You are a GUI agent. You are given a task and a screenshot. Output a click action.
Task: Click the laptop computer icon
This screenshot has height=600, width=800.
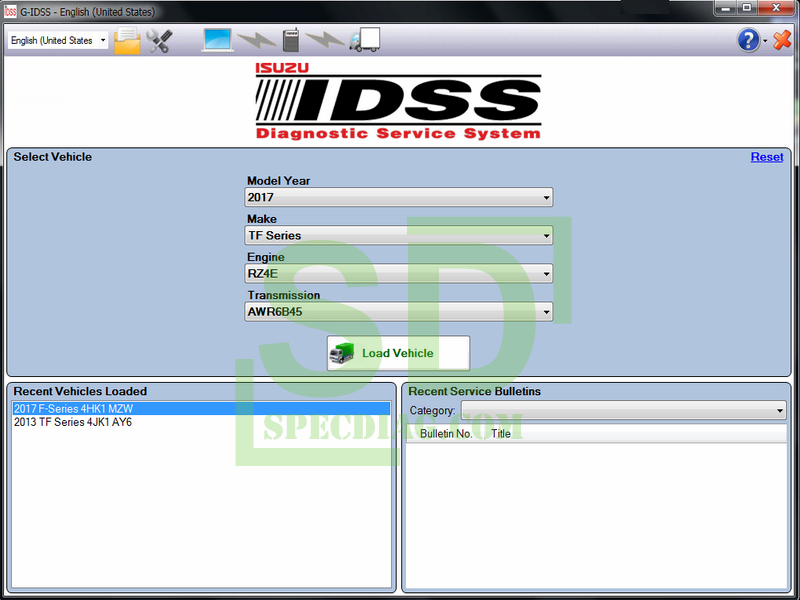coord(217,40)
